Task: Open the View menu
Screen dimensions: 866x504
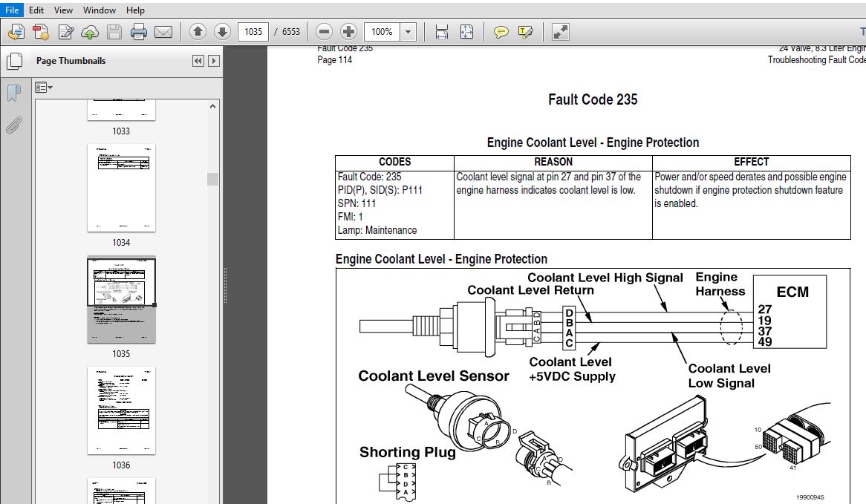Action: [x=64, y=10]
